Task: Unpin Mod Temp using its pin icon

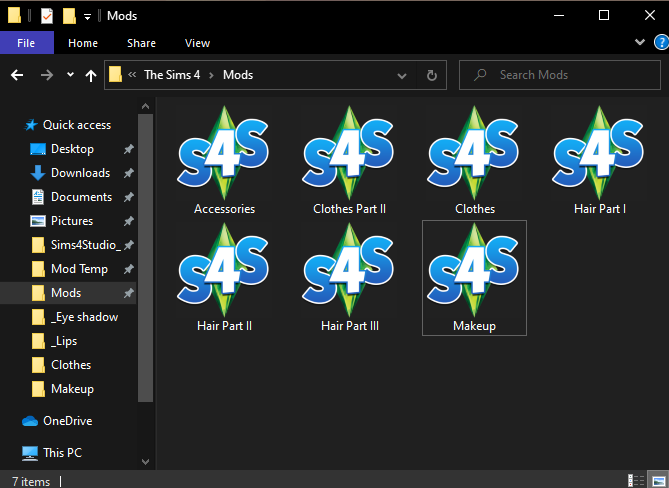Action: (x=128, y=269)
